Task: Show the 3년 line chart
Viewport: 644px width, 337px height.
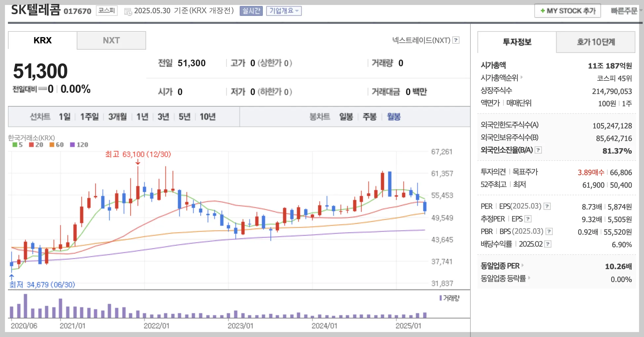Action: click(163, 117)
